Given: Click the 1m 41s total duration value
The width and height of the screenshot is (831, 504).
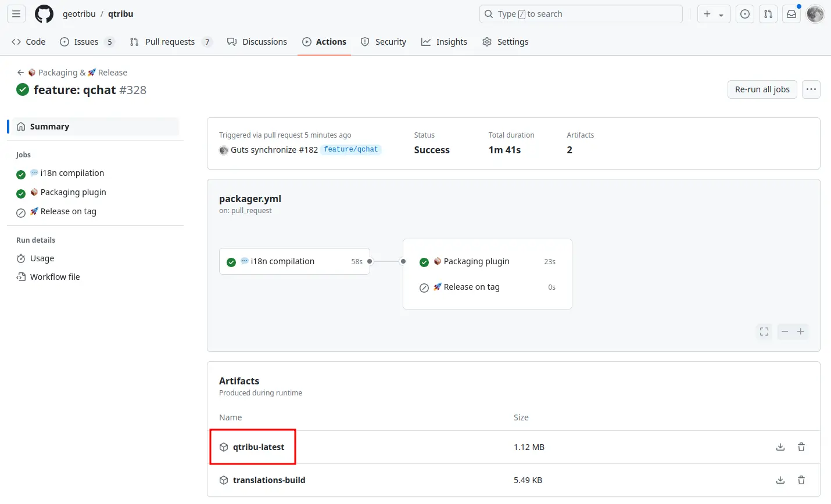Looking at the screenshot, I should tap(504, 150).
